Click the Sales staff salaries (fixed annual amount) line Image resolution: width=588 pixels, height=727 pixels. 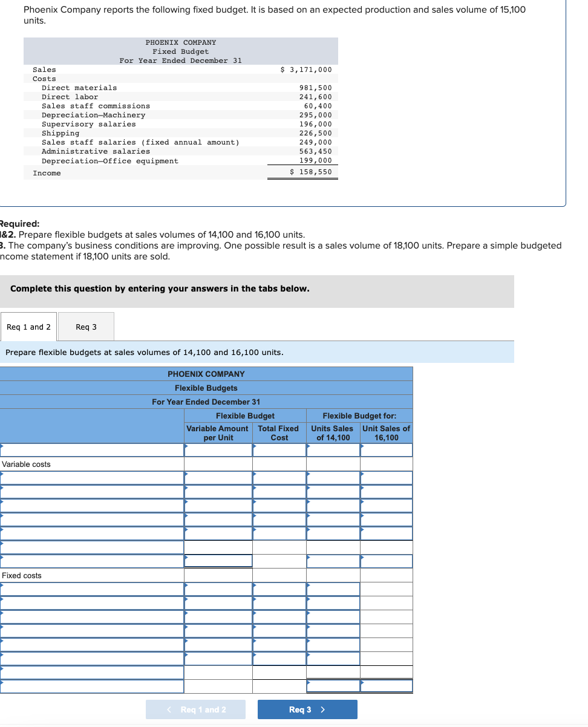pyautogui.click(x=140, y=142)
